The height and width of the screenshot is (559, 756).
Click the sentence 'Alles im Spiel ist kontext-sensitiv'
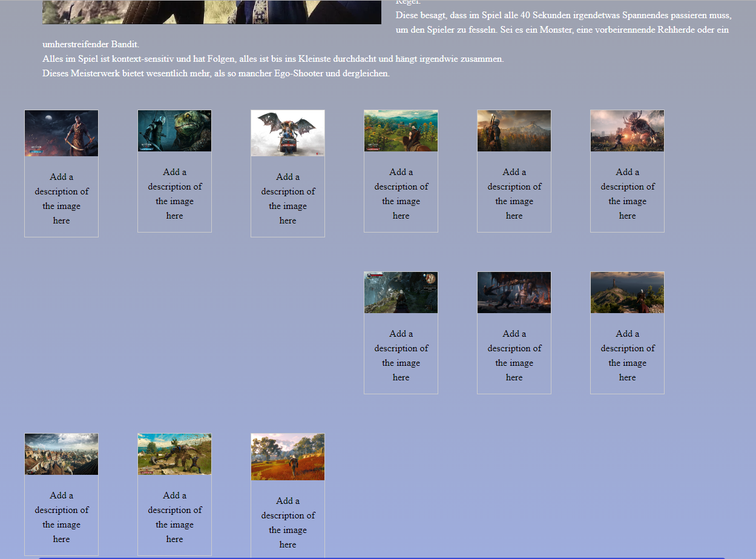(x=273, y=59)
